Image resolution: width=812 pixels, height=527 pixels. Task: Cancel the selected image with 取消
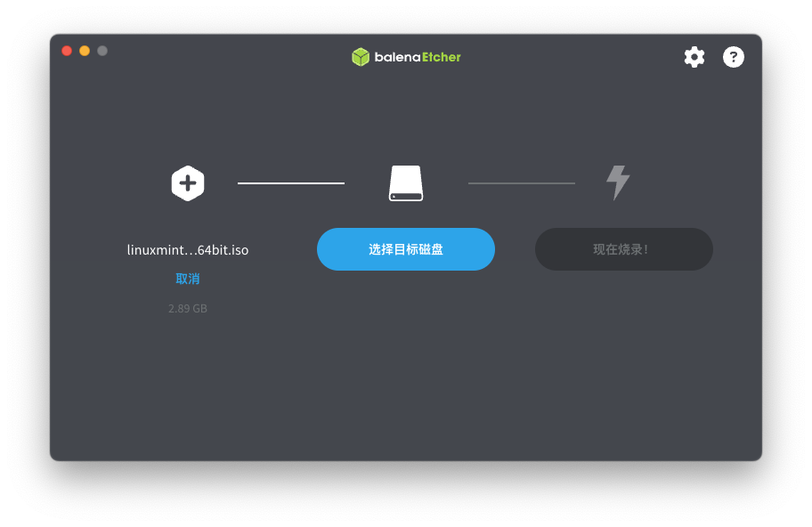click(x=188, y=279)
